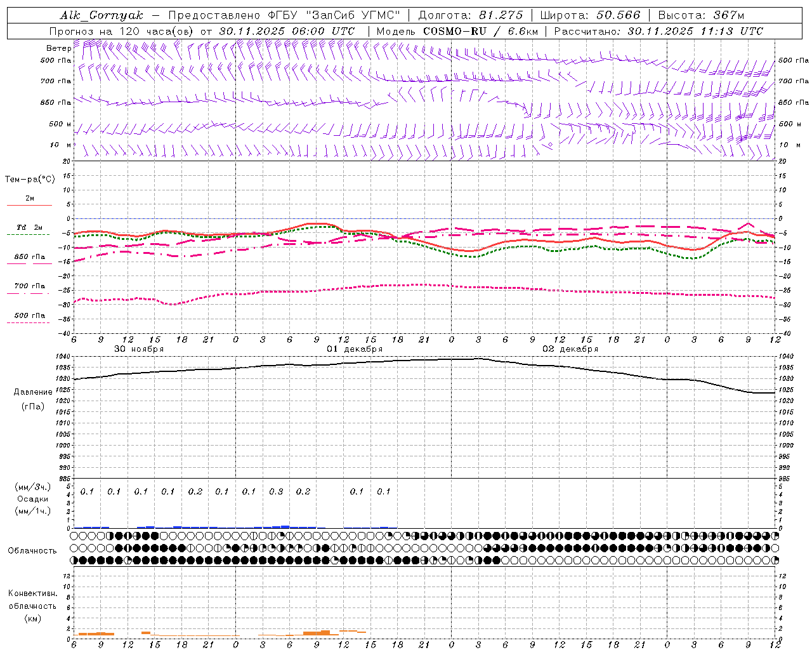Click the forecast length text Прогноз на 120 часа(ов)

tap(122, 31)
